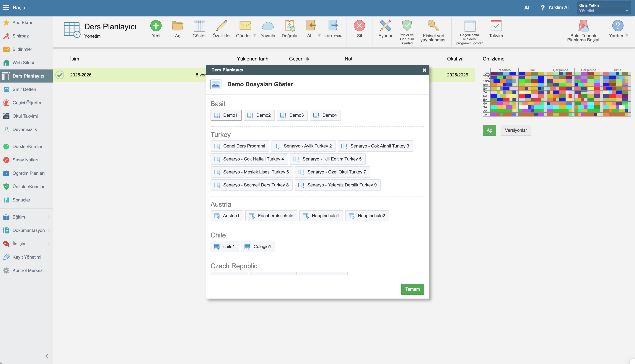The height and width of the screenshot is (364, 635).
Task: Click the Al import arrow icon
Action: coord(311,25)
